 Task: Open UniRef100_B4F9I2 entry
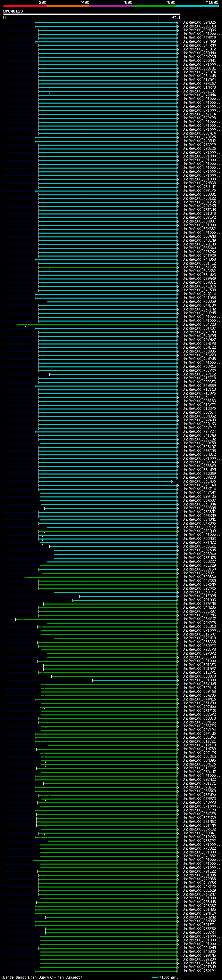point(199,49)
